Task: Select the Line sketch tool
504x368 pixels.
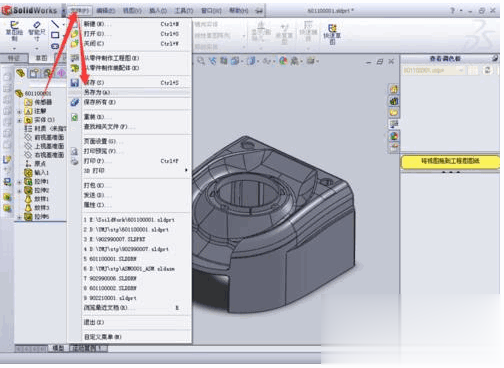Action: point(55,24)
